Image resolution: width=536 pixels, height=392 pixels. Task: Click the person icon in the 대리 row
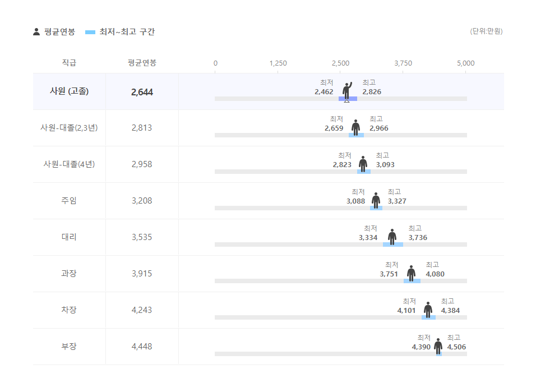392,237
